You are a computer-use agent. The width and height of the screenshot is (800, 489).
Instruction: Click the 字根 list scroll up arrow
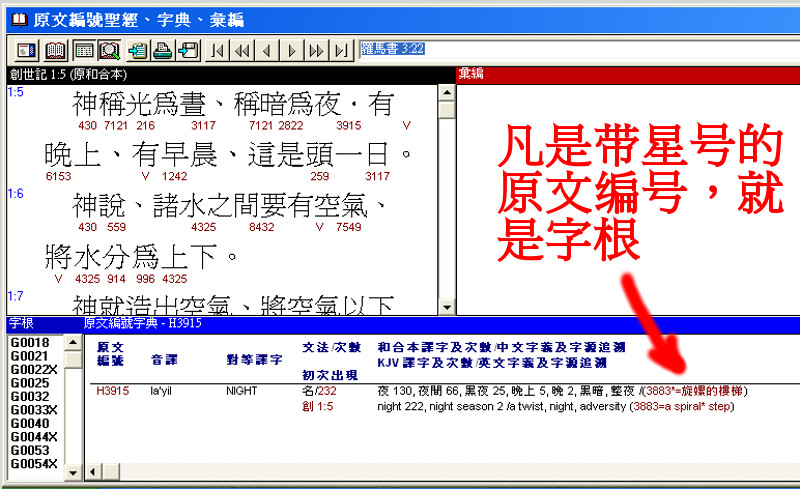[73, 342]
